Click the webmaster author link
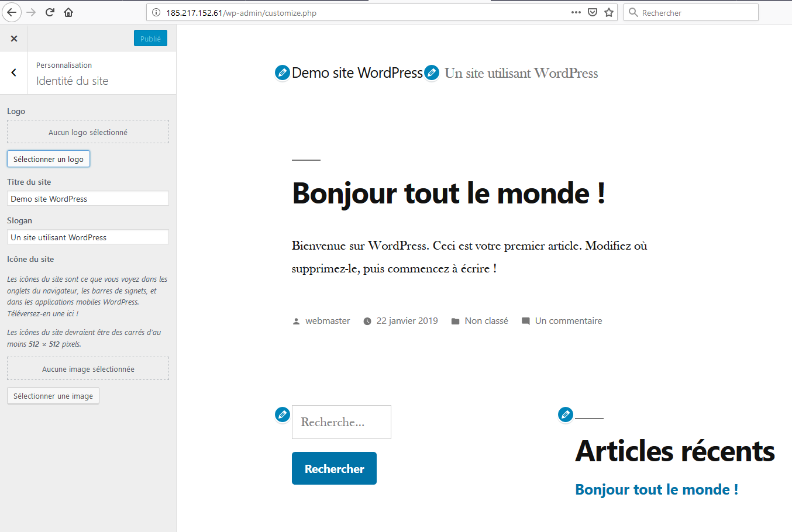792x532 pixels. pos(328,321)
